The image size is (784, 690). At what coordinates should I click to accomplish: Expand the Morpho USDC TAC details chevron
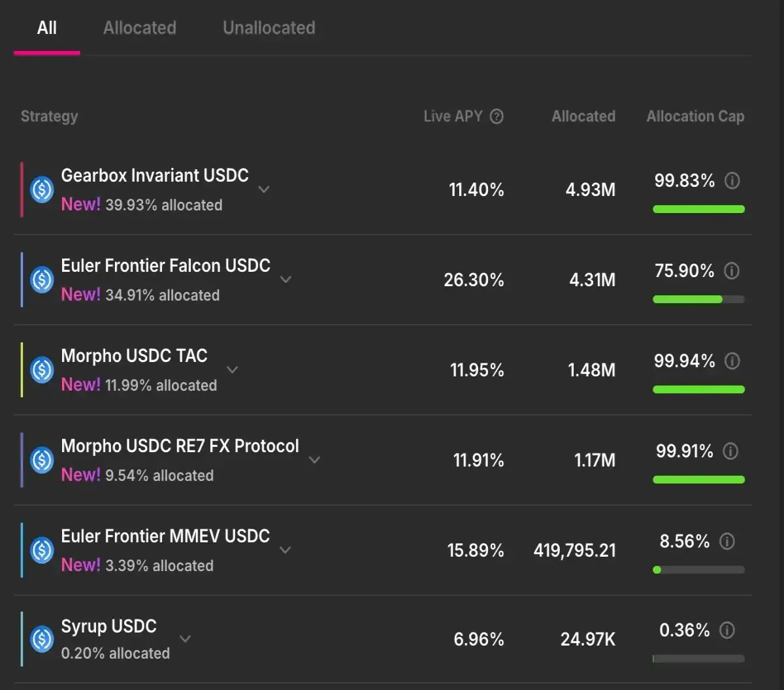pyautogui.click(x=232, y=370)
